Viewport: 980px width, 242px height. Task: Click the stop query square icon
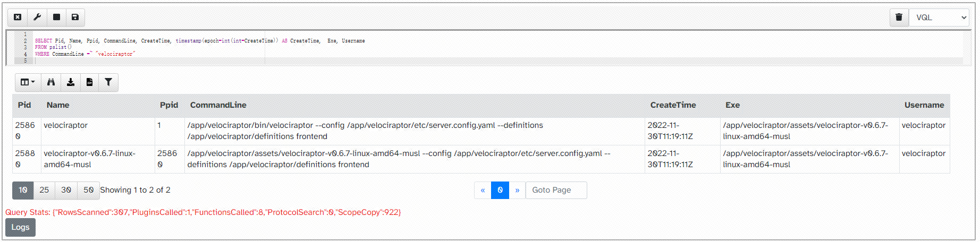point(56,17)
